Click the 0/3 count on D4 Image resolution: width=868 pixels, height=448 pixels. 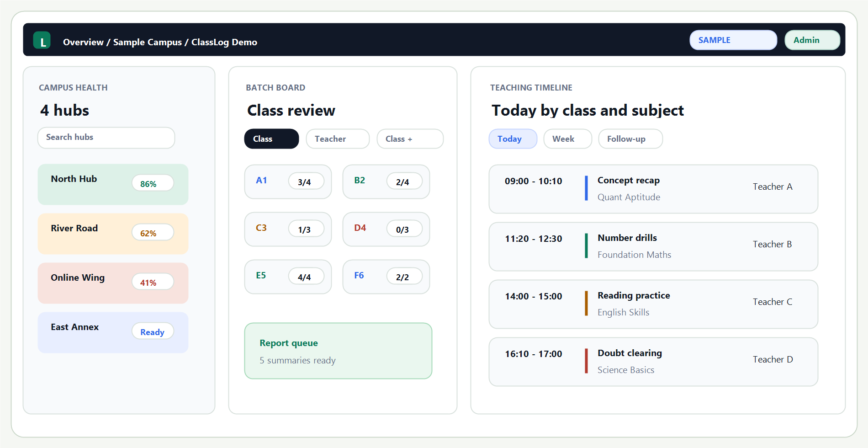tap(404, 229)
